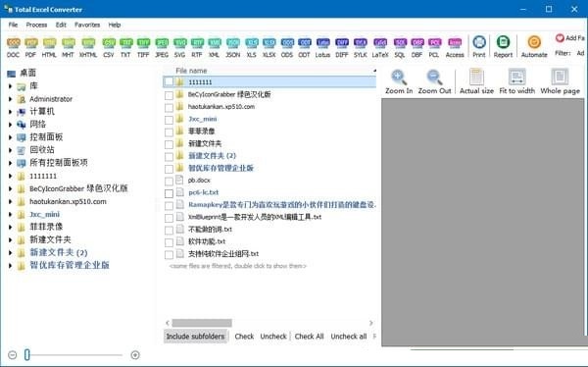Viewport: 588px width, 367px height.
Task: Zoom Out of the preview
Action: coord(434,81)
